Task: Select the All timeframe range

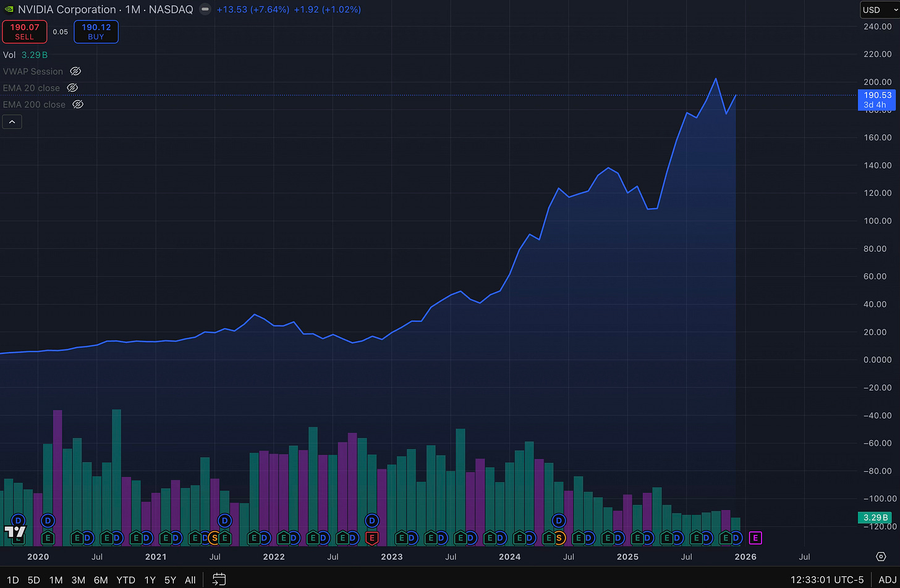Action: coord(190,580)
